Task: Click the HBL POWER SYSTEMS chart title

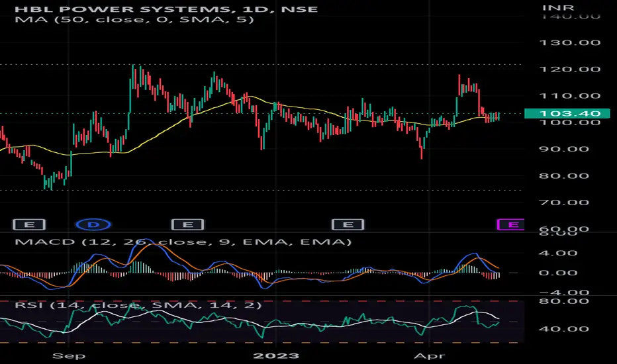Action: point(166,9)
